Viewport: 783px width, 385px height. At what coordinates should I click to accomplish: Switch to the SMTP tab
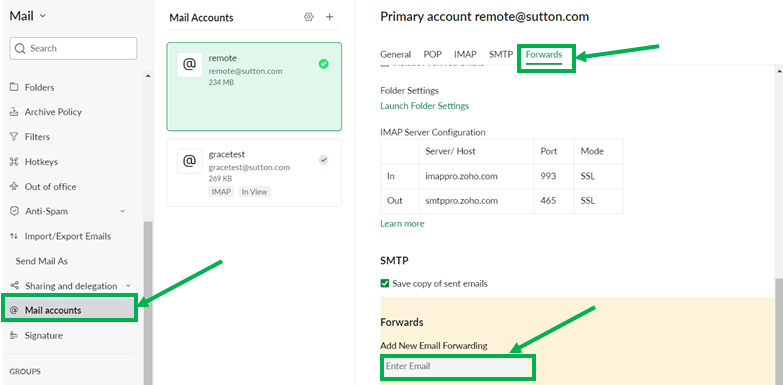click(x=501, y=54)
